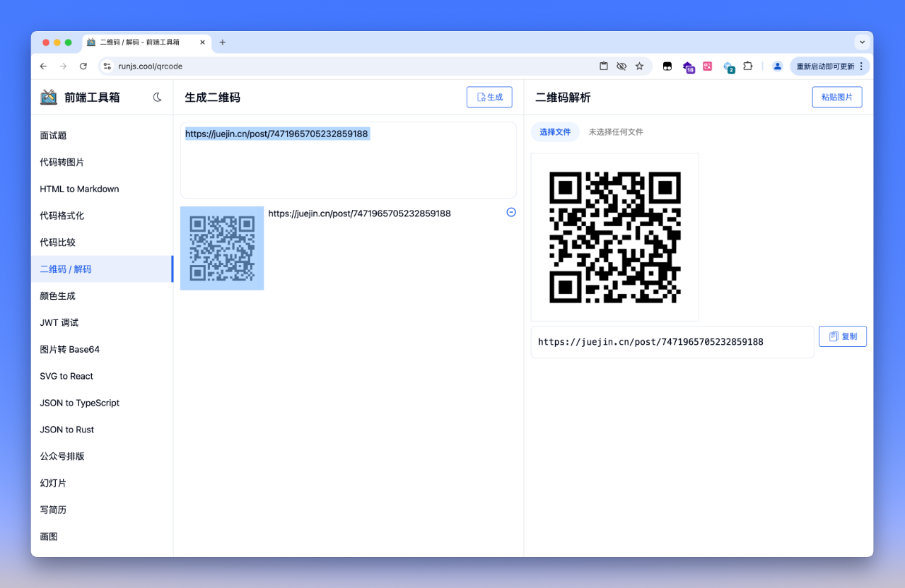This screenshot has width=905, height=588.
Task: Expand the tab search dropdown arrow
Action: [862, 42]
